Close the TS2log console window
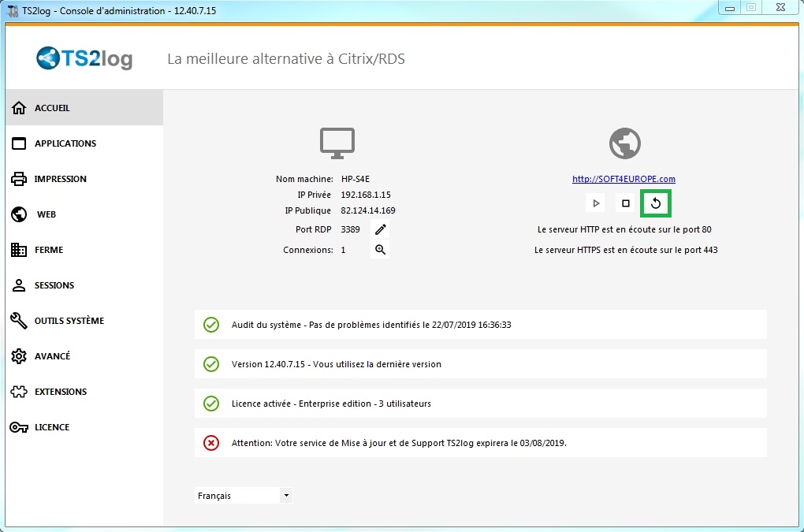Image resolution: width=804 pixels, height=532 pixels. tap(780, 8)
